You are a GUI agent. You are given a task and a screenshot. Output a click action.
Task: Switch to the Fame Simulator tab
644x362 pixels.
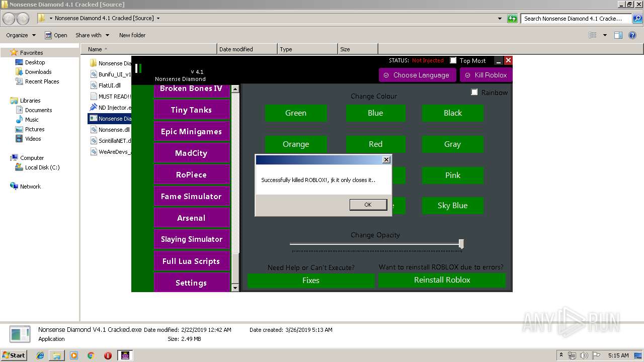[x=191, y=196]
